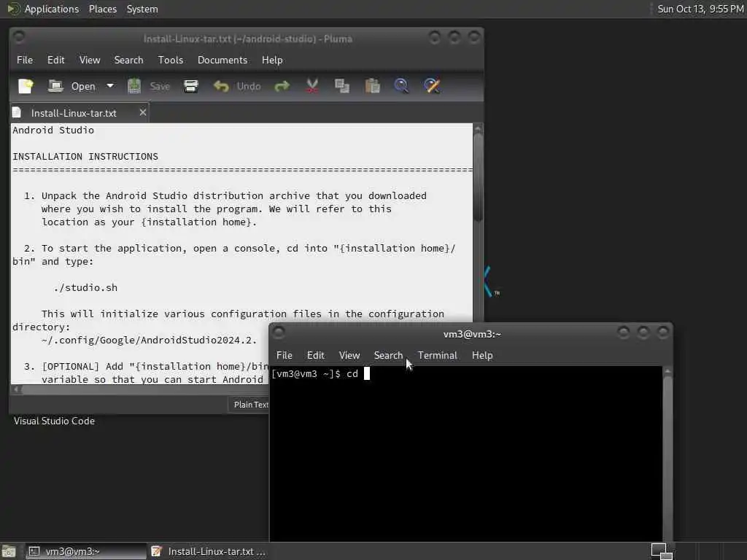Viewport: 747px width, 560px height.
Task: Click the terminal scrollbar up arrow
Action: 667,371
